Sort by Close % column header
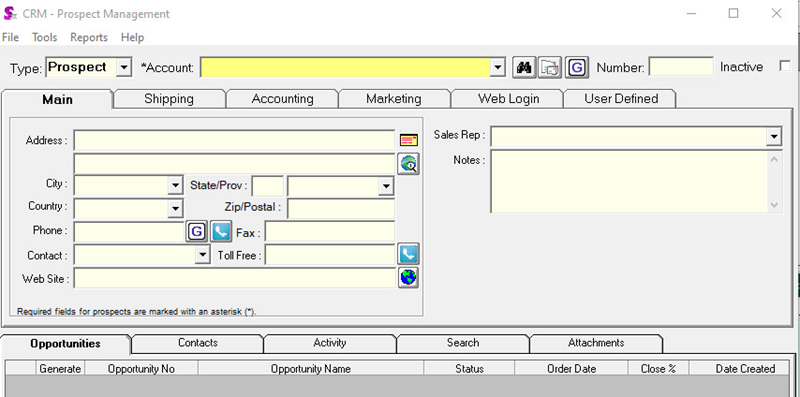This screenshot has height=397, width=800. [659, 368]
